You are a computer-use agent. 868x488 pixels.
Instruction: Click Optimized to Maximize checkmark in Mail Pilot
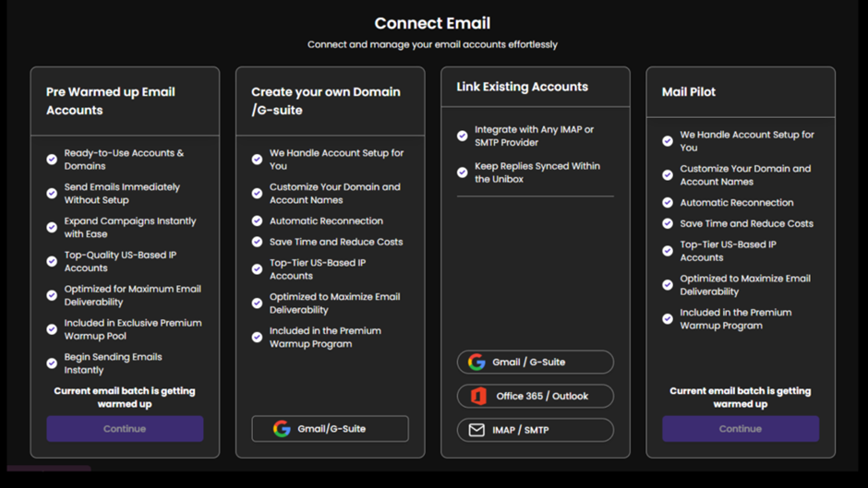pos(668,285)
